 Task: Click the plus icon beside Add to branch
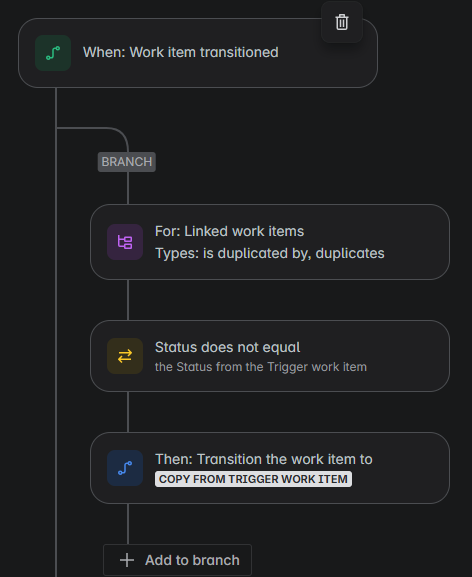click(x=127, y=560)
